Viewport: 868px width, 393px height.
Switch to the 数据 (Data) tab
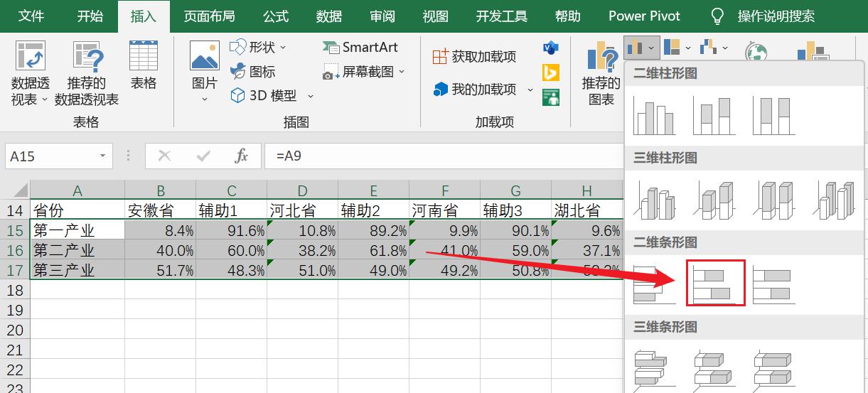(x=329, y=16)
